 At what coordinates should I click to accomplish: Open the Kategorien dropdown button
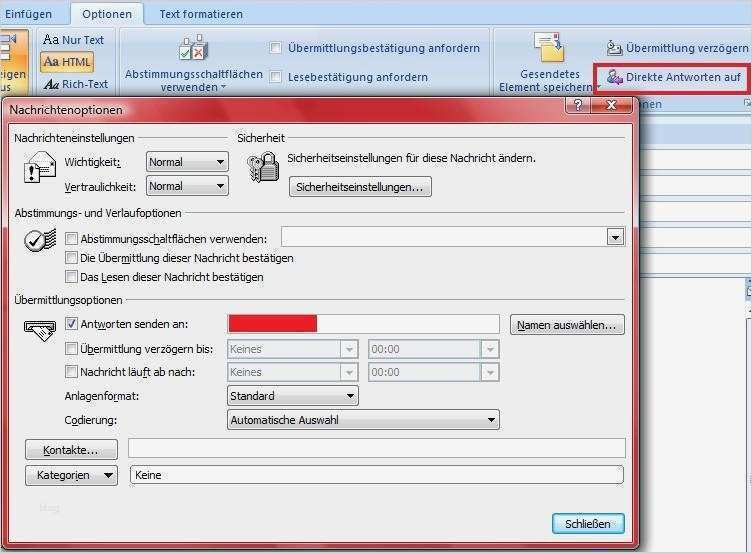pos(71,475)
